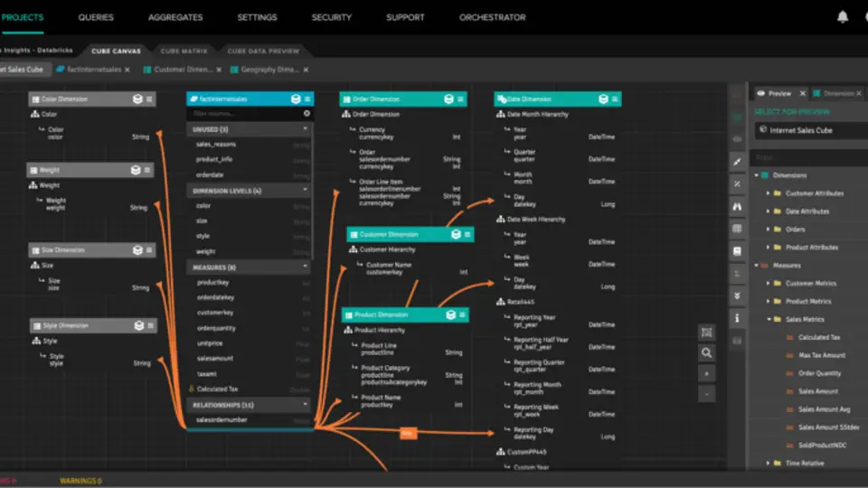This screenshot has height=488, width=868.
Task: Switch to the CUBE MATRIX tab
Action: (184, 51)
